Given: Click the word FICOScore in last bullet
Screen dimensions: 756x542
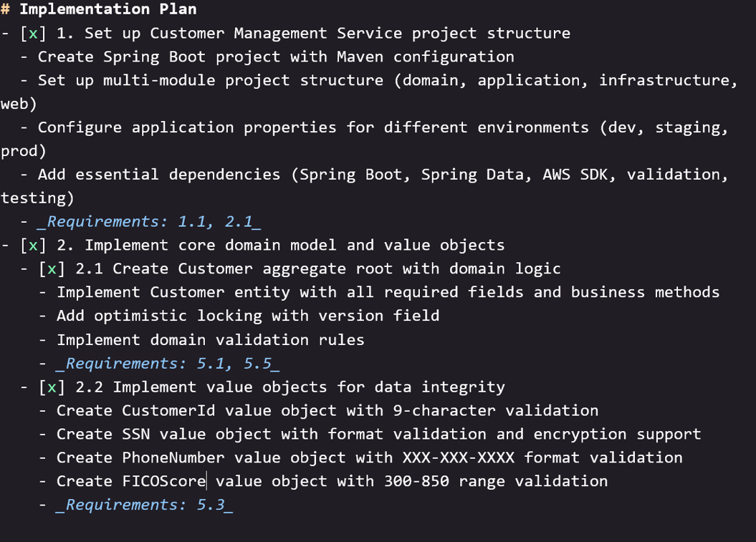Looking at the screenshot, I should point(164,481).
